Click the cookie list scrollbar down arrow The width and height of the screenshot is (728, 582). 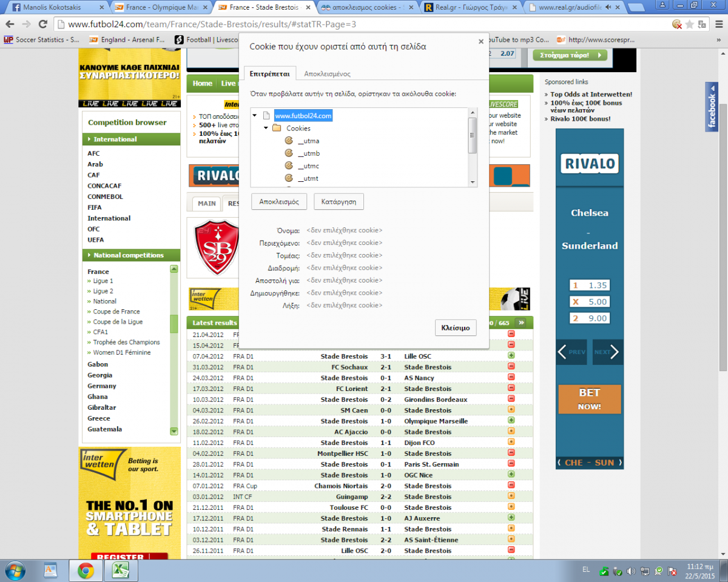[x=473, y=182]
